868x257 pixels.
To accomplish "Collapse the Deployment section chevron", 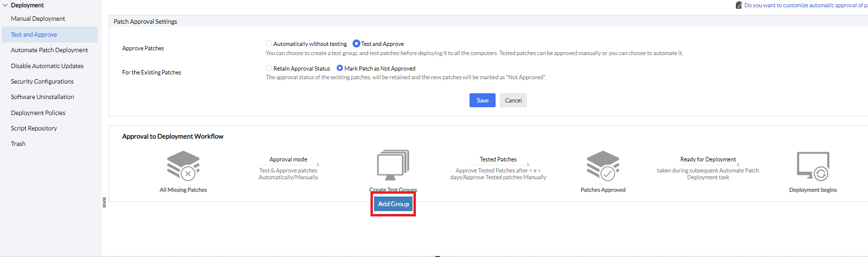I will coord(5,5).
